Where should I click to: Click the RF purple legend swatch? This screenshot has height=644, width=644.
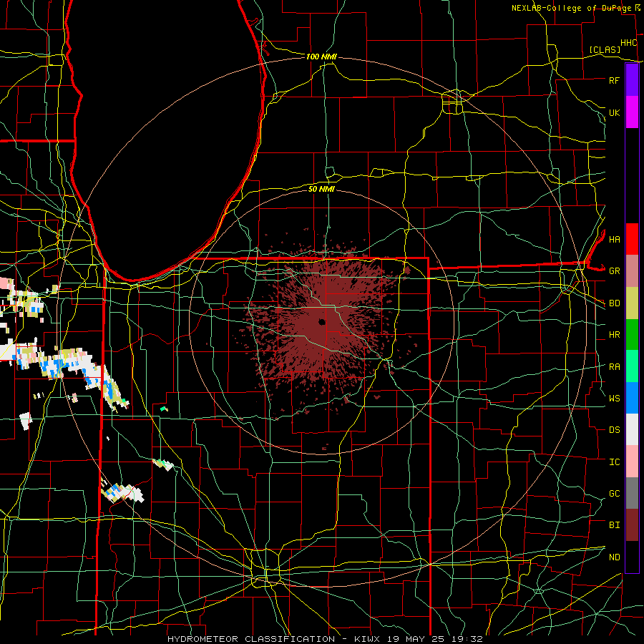632,80
